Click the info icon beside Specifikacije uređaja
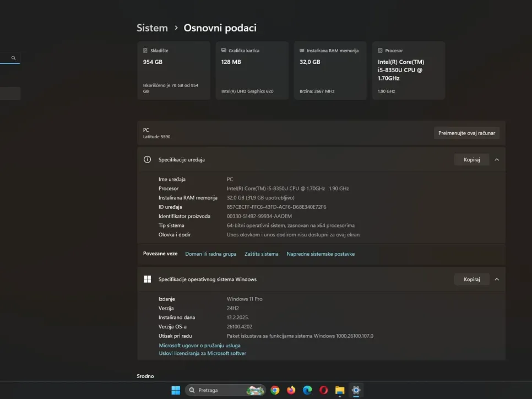Screen dimensions: 532x399 tap(147, 160)
